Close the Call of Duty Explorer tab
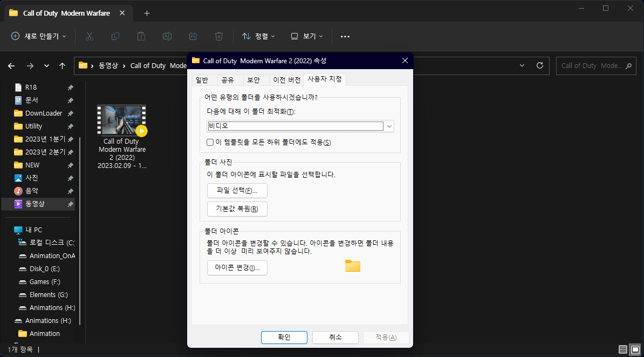Screen dimensions: 644x357 122,13
